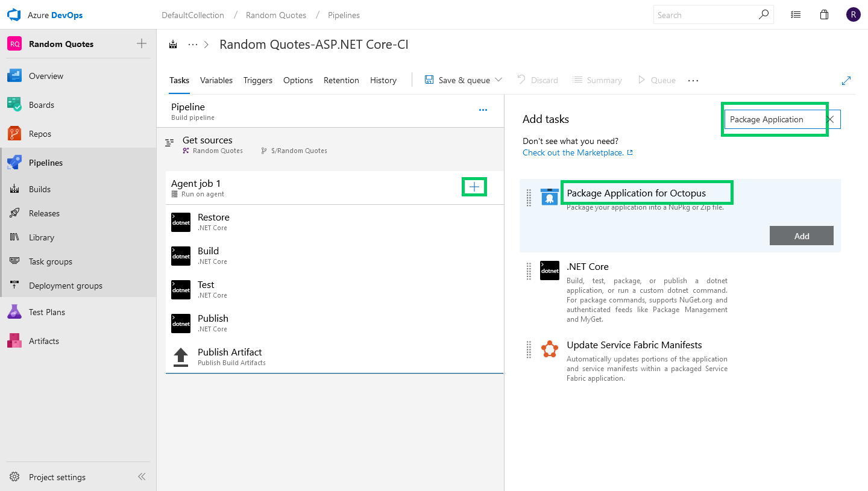Select Update Service Fabric Manifests title
Screen dimensions: 868x491
tap(634, 345)
